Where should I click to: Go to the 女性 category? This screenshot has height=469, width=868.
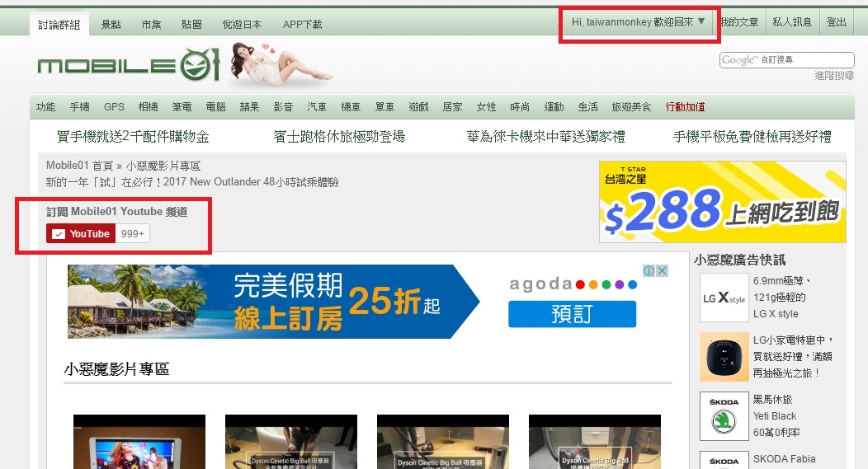coord(486,107)
